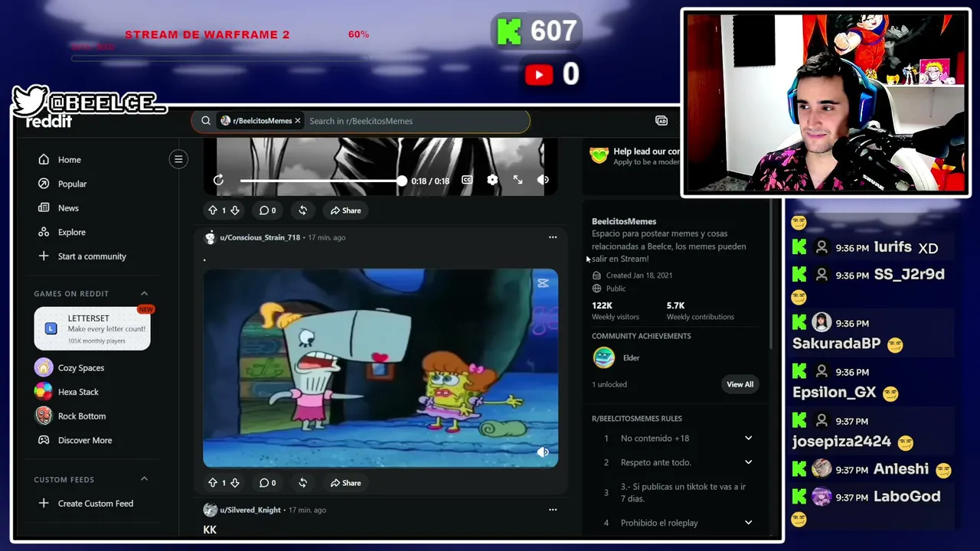Open comments on the Conscious_Strain_718 post

pyautogui.click(x=266, y=483)
